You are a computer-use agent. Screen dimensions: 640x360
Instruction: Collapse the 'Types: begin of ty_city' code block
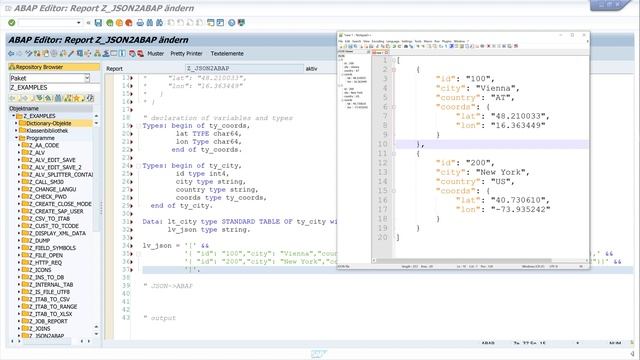coord(138,166)
